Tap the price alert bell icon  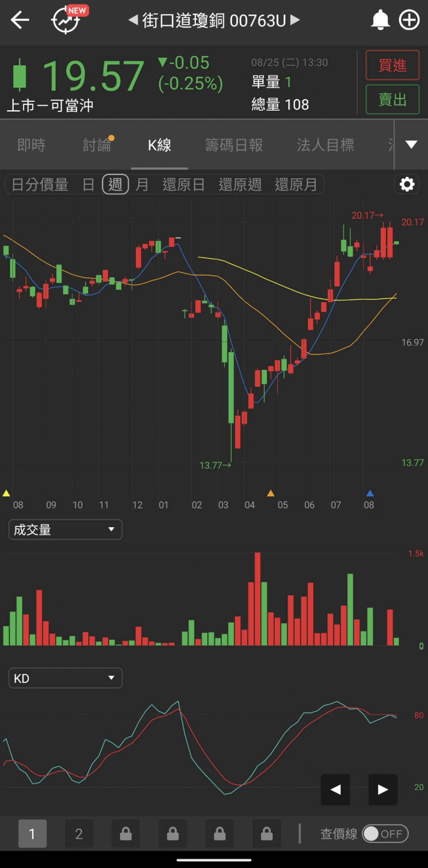pyautogui.click(x=380, y=20)
